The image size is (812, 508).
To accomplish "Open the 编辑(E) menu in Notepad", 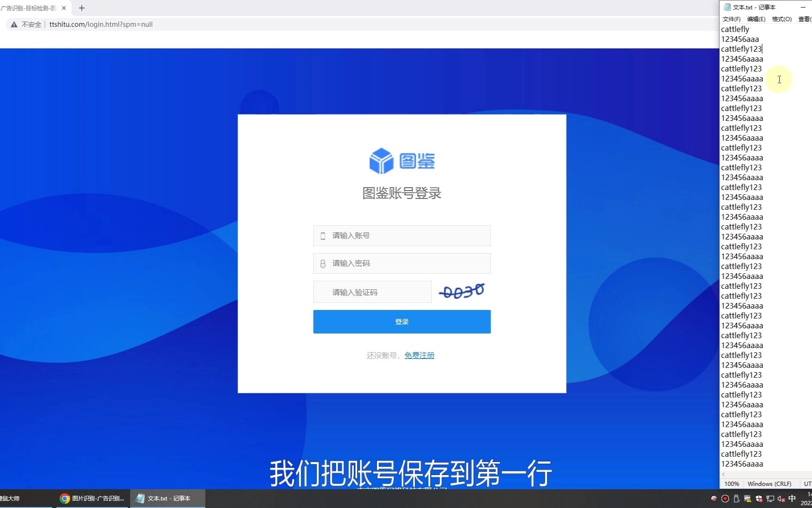I will click(x=756, y=19).
